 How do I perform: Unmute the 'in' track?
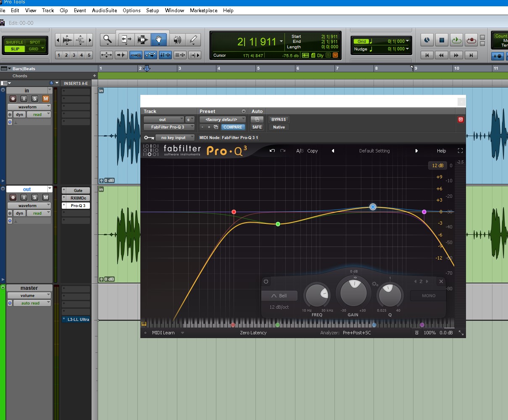tap(46, 99)
